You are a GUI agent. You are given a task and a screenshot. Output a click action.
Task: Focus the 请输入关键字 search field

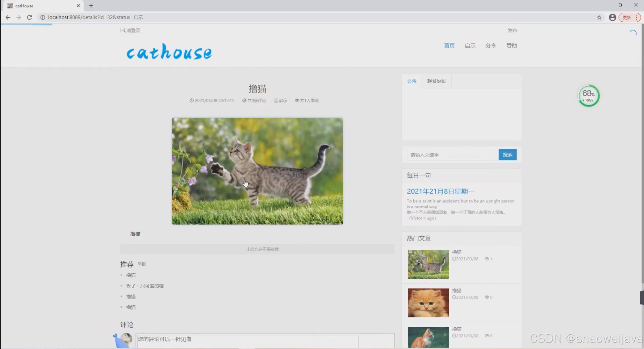pyautogui.click(x=452, y=155)
